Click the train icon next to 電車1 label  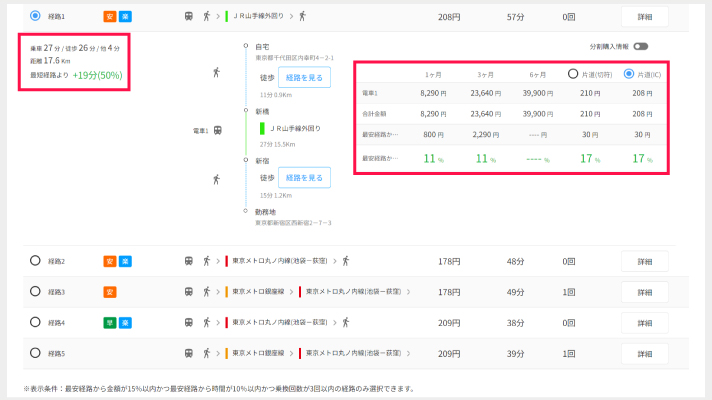pyautogui.click(x=217, y=129)
